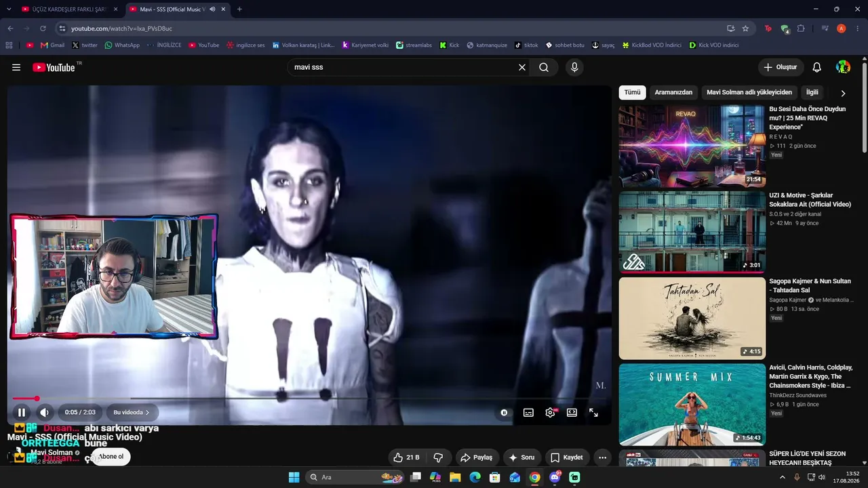Open the REVAQ Experience video thumbnail
Screen dimensions: 868x488
(692, 146)
